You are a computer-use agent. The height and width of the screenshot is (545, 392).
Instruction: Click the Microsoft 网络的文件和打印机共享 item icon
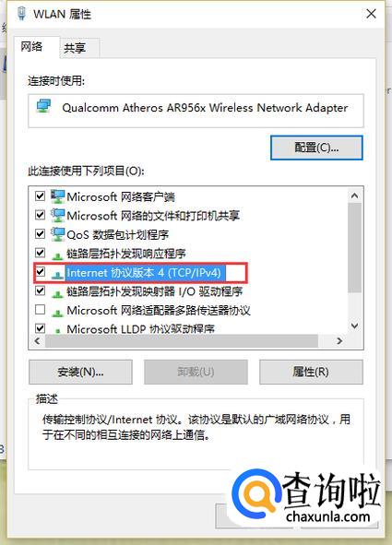pos(57,216)
